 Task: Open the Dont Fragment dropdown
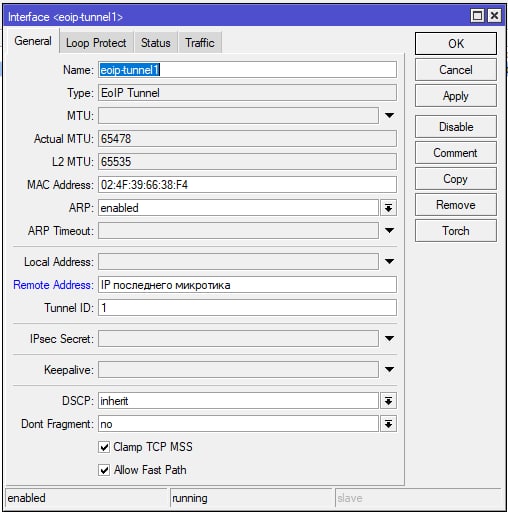pos(388,424)
